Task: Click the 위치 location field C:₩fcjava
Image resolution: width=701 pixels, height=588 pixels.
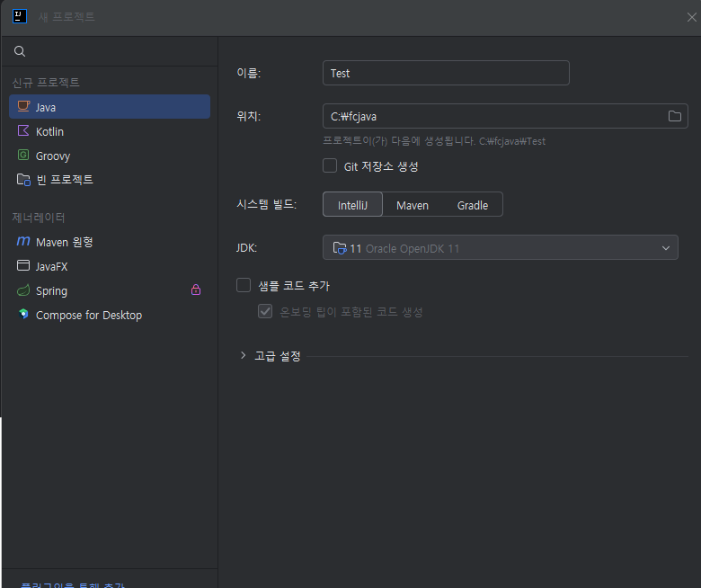Action: (x=505, y=116)
